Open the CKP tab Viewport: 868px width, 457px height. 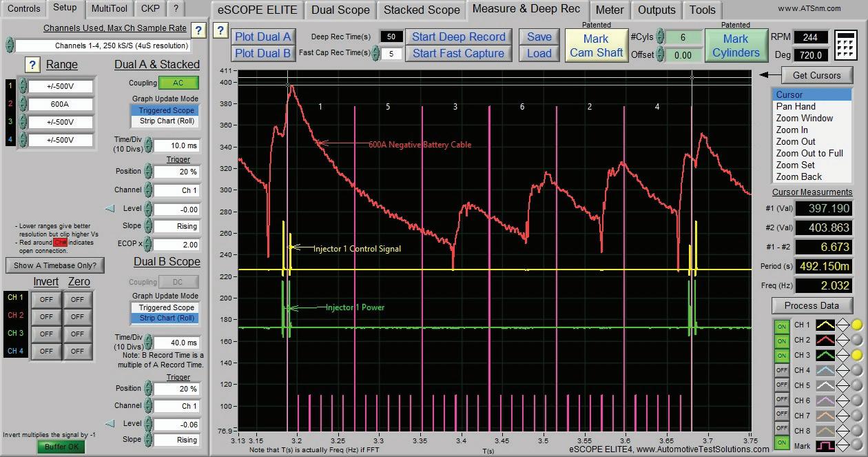click(x=150, y=8)
